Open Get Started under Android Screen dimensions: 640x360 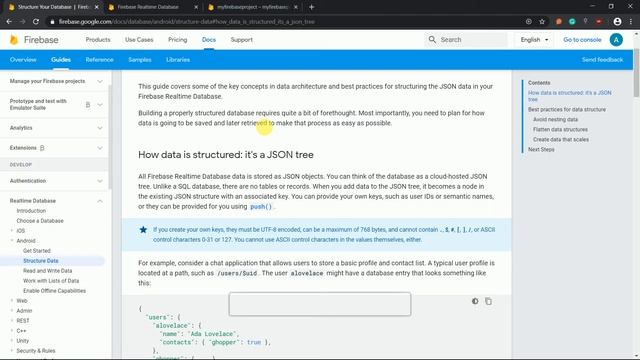(37, 251)
